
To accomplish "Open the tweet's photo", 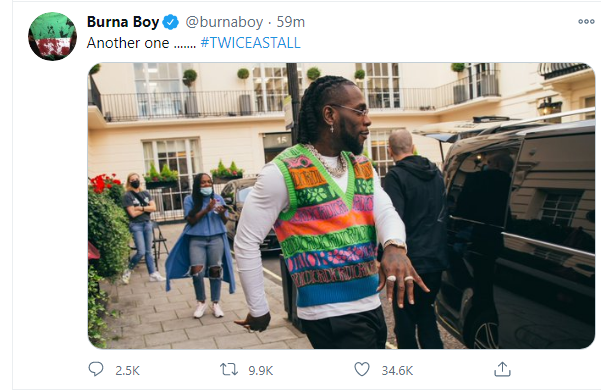I will (x=342, y=206).
